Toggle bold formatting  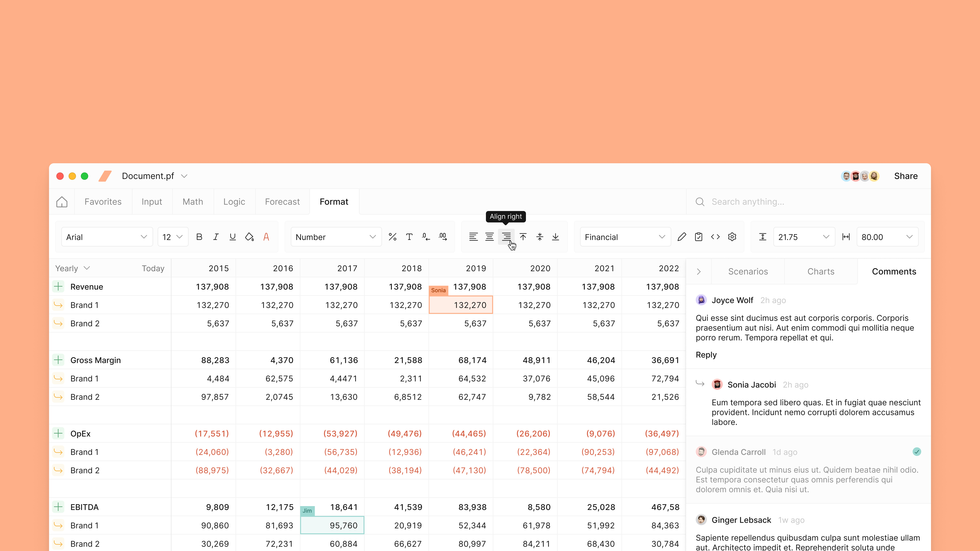pyautogui.click(x=199, y=237)
